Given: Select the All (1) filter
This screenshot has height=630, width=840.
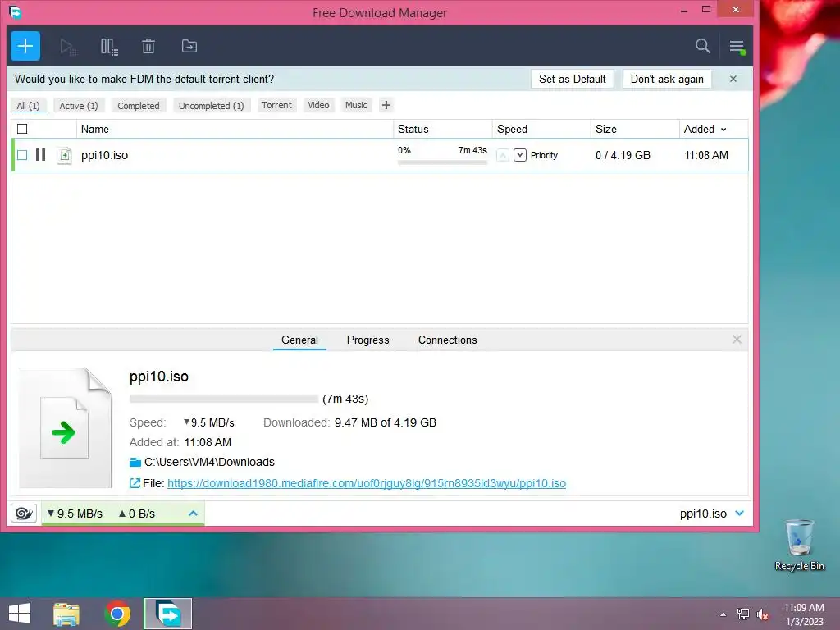Looking at the screenshot, I should click(29, 106).
